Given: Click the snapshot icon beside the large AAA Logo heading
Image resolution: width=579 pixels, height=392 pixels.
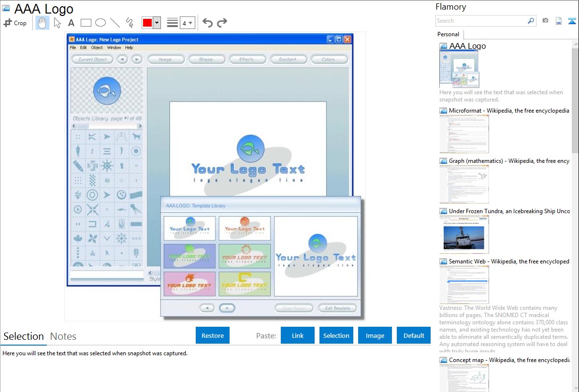Looking at the screenshot, I should tap(6, 8).
